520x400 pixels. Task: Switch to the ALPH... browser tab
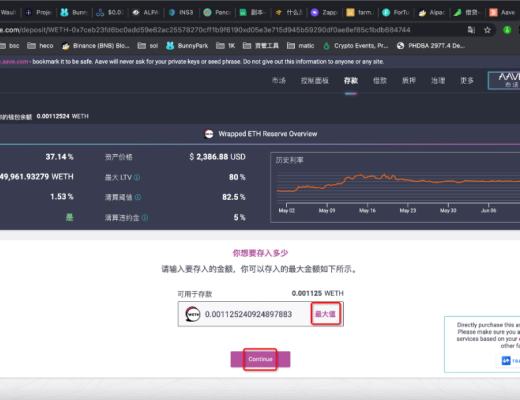(145, 12)
